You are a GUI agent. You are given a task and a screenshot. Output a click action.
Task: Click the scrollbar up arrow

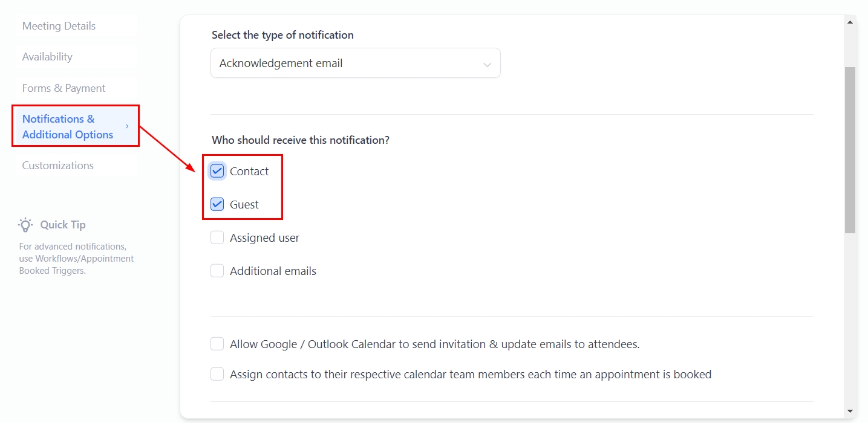click(850, 22)
